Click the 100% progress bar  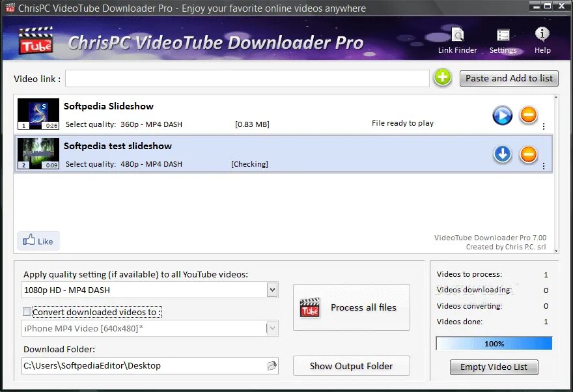pyautogui.click(x=494, y=343)
